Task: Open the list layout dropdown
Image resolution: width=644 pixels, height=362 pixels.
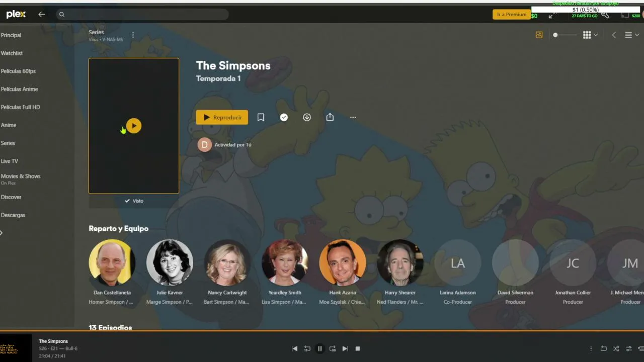Action: (x=632, y=35)
